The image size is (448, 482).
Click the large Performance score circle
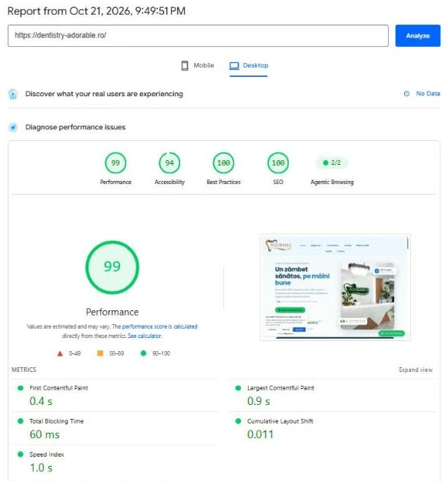click(112, 267)
